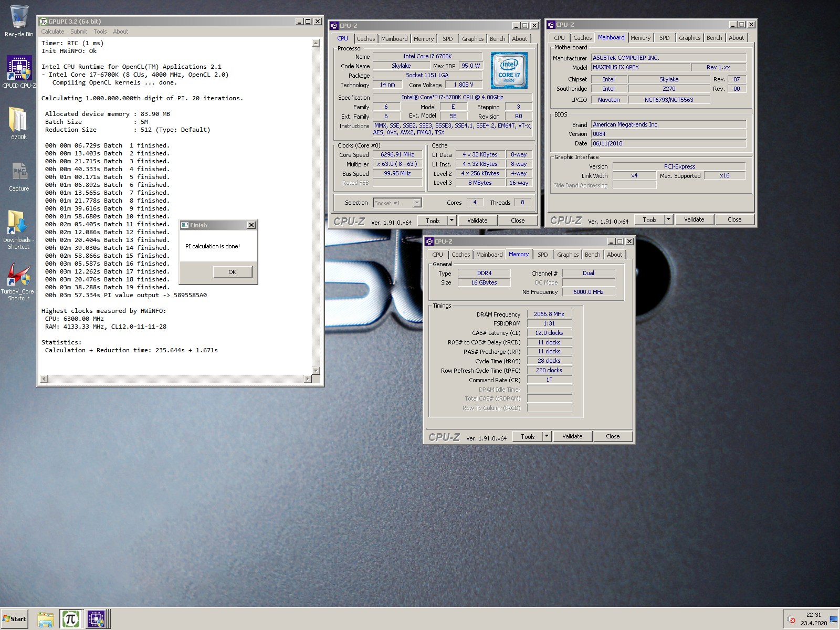Open SPD tab in Memory window
The width and height of the screenshot is (840, 630).
(543, 255)
